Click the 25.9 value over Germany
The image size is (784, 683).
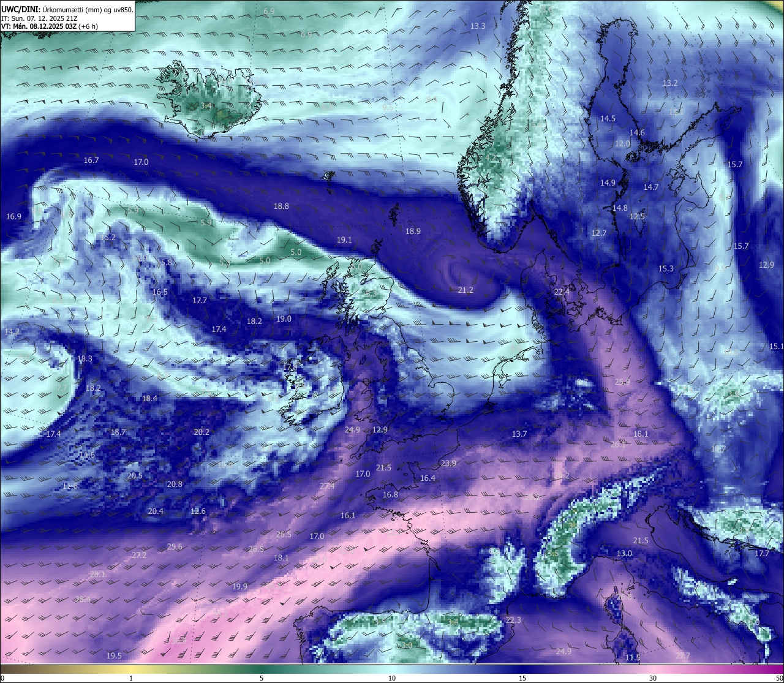tap(622, 382)
